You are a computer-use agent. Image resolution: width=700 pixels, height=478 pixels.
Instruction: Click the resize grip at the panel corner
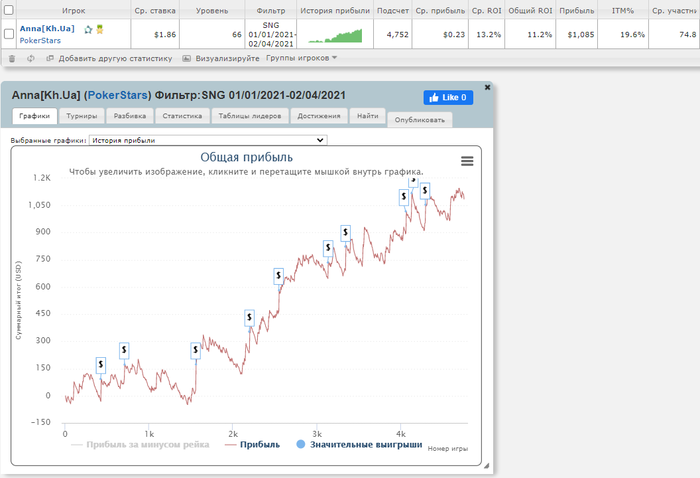click(486, 466)
